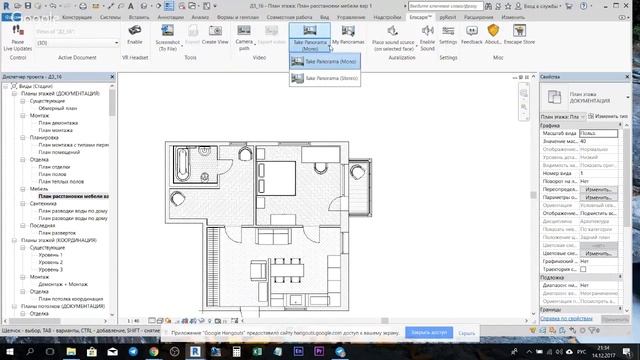Click the drawing view horizontal scrollbar thumb
The width and height of the screenshot is (640, 360).
pos(384,321)
